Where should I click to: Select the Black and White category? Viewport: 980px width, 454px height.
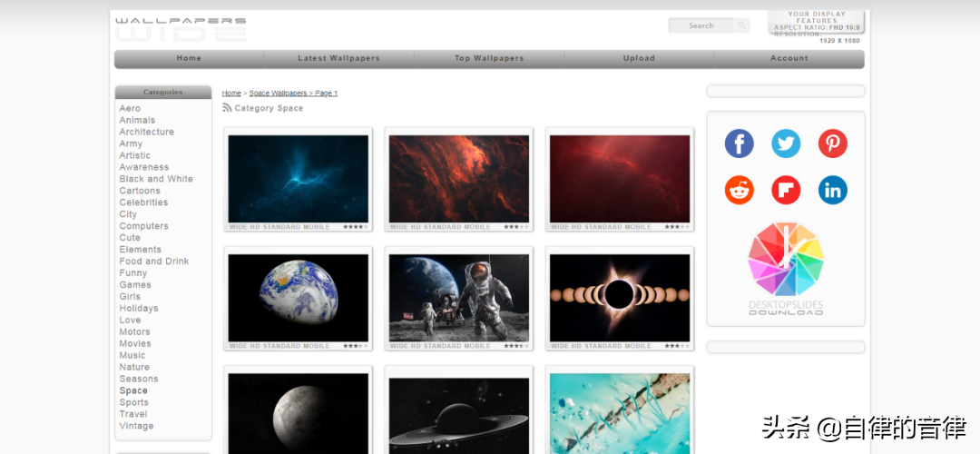pyautogui.click(x=156, y=179)
